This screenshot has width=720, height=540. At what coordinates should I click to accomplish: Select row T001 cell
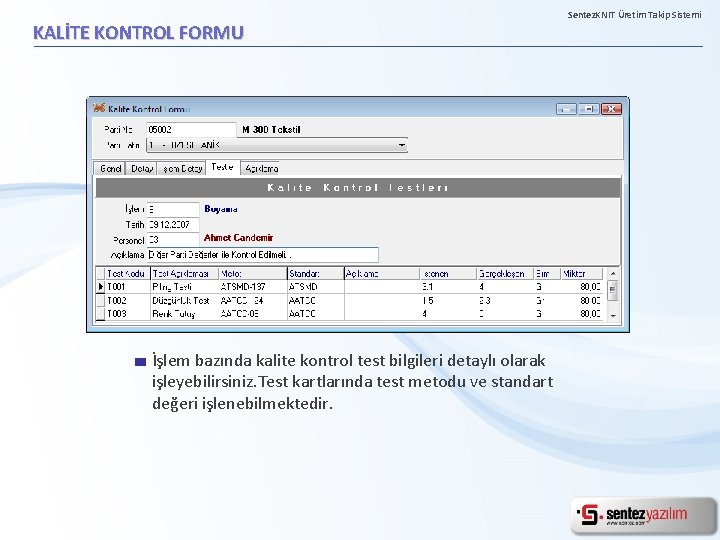[x=128, y=287]
